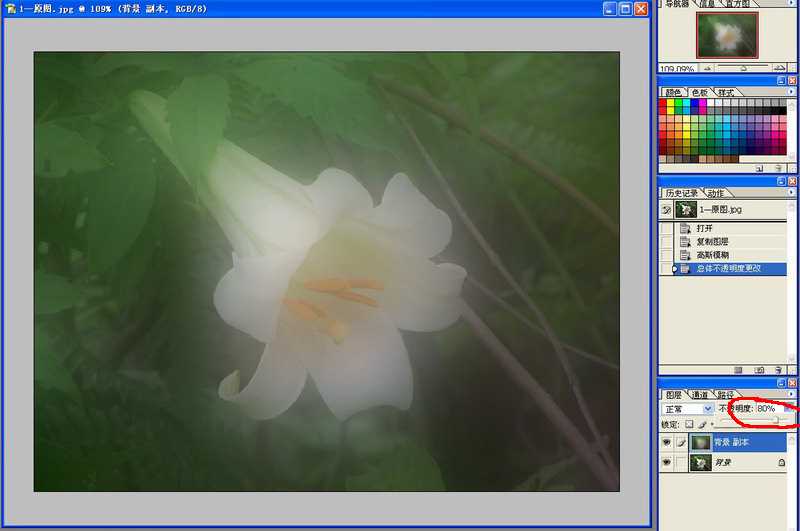Click the 背景 副本 layer name
800x531 pixels.
(731, 442)
